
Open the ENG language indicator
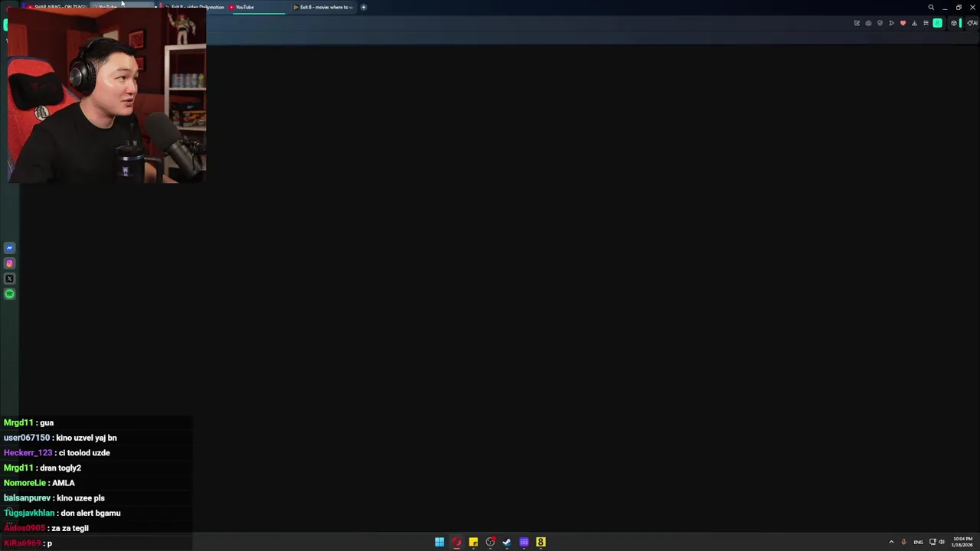point(918,542)
